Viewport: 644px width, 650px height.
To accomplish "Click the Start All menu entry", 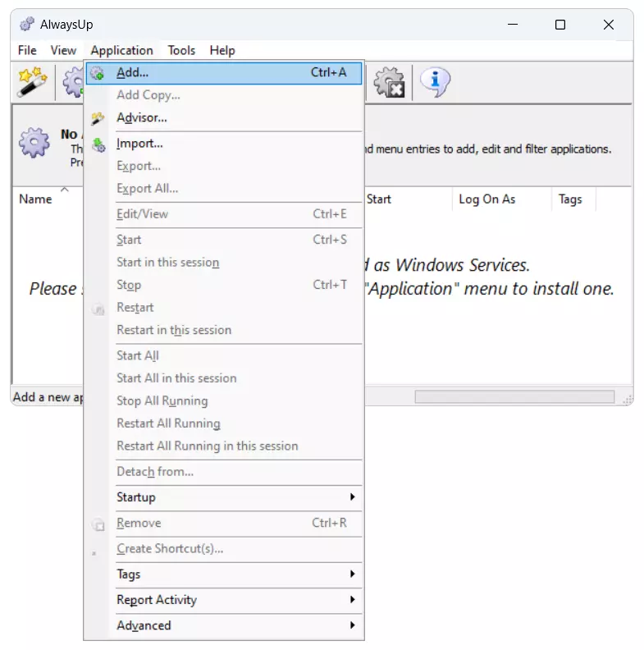I will point(224,355).
